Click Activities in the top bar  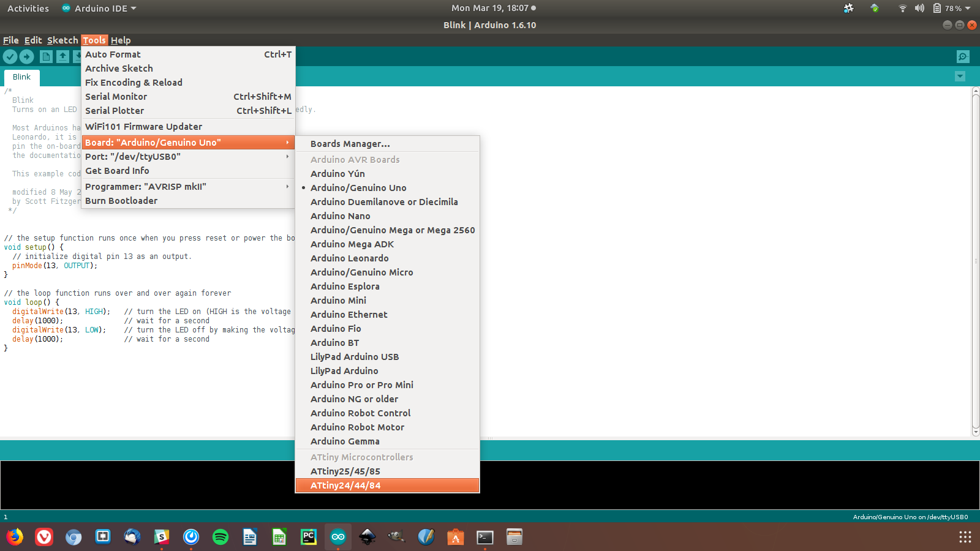point(28,8)
